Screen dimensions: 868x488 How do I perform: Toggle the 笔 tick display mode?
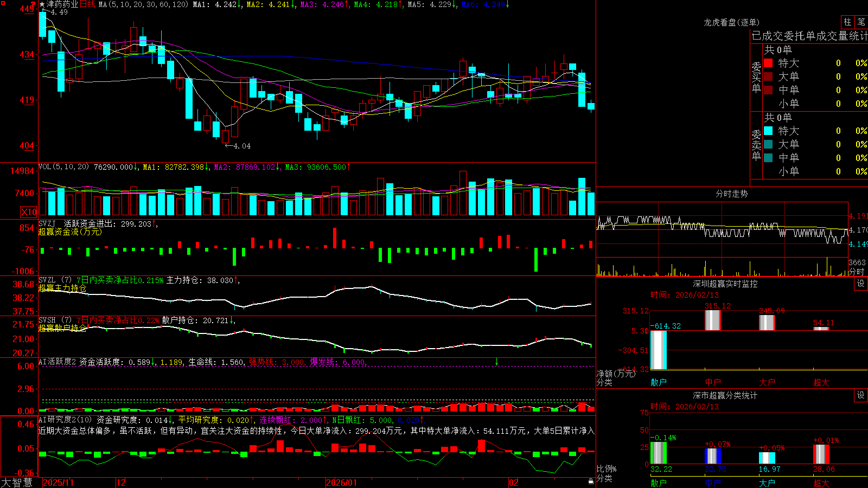pos(861,22)
